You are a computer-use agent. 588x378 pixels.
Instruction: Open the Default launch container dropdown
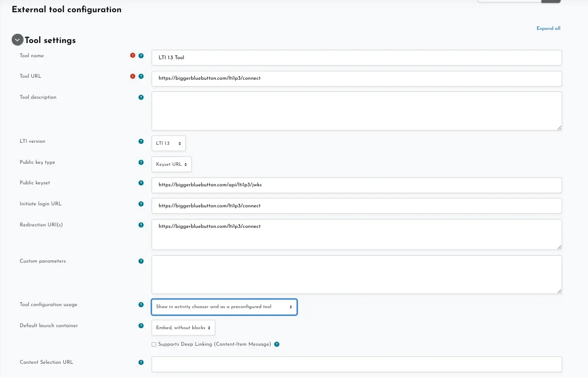[x=183, y=328]
